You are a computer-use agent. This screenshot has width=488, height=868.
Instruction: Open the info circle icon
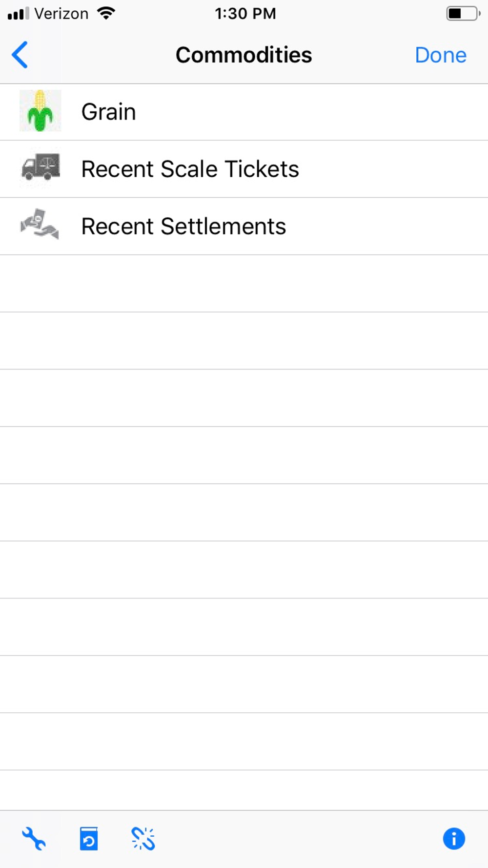453,839
